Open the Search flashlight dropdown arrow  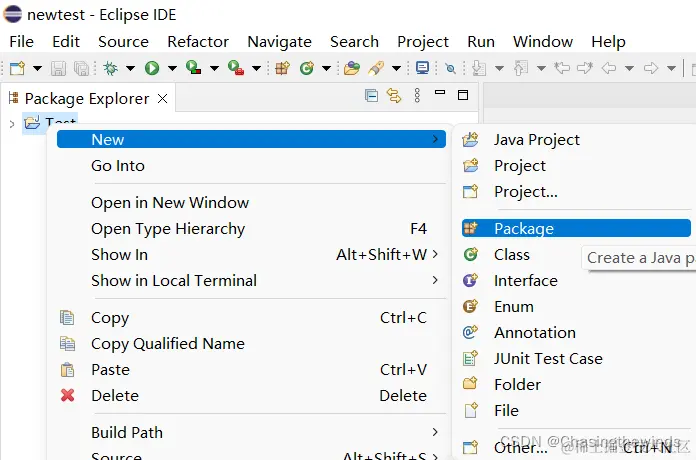click(396, 68)
